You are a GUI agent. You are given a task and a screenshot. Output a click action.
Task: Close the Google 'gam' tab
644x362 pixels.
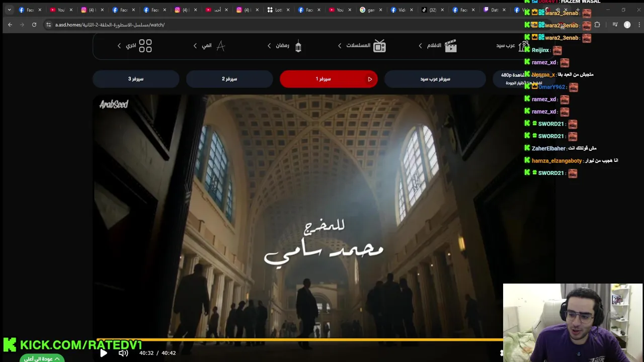pos(380,10)
